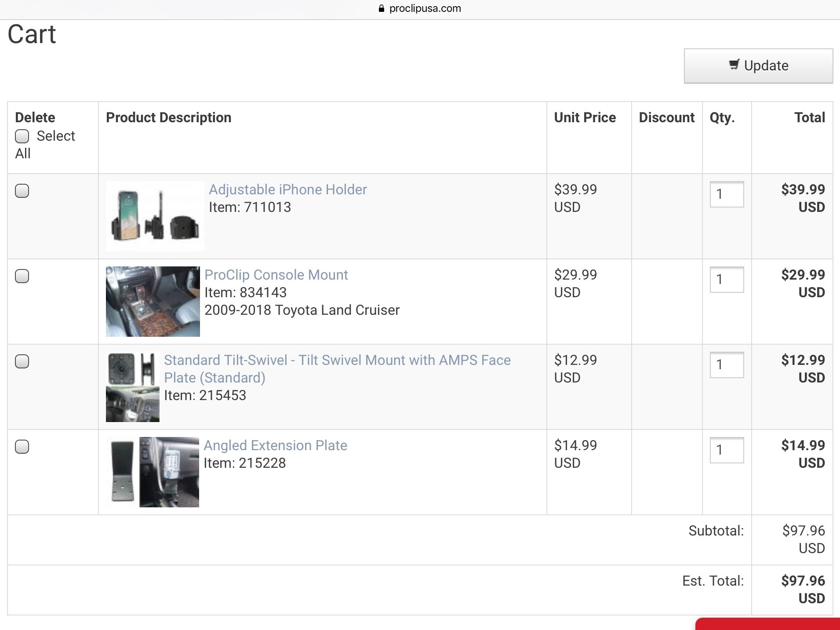The image size is (840, 630).
Task: Tick the Select All delete checkbox
Action: click(x=22, y=136)
